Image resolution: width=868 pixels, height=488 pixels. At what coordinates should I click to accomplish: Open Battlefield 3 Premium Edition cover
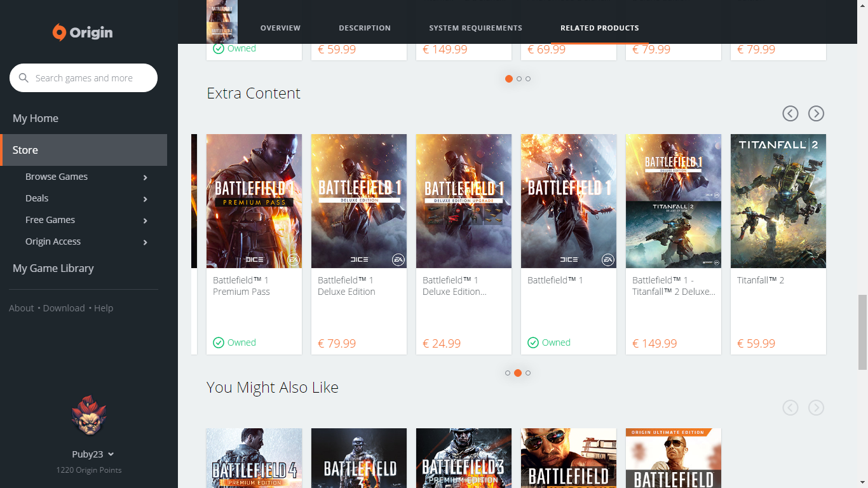coord(464,458)
